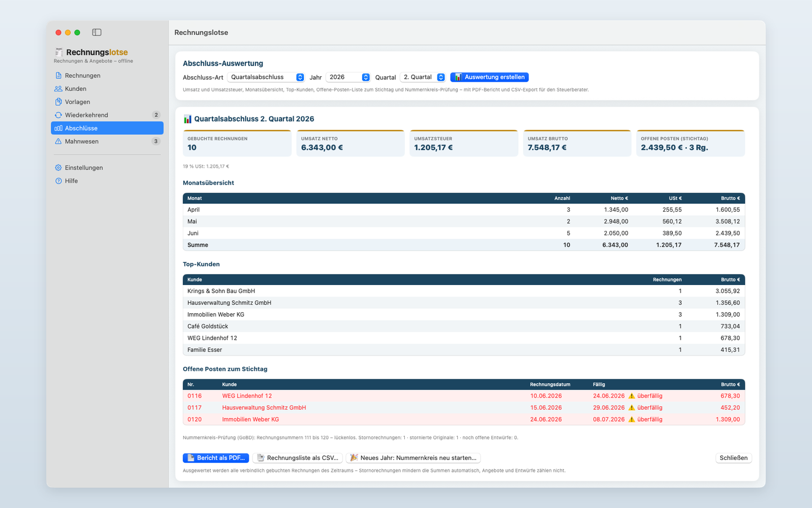Export Bericht als PDF
Screen dimensions: 812x508
pos(216,458)
